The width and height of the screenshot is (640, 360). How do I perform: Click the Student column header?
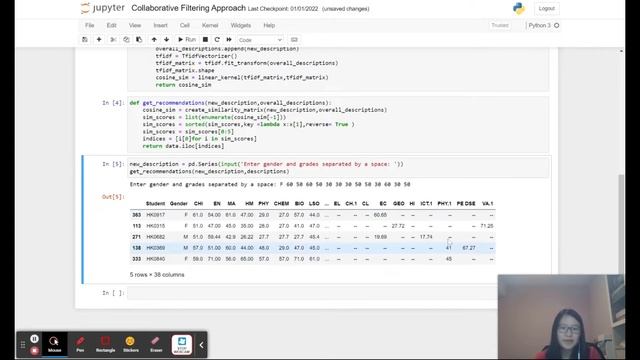pos(155,203)
